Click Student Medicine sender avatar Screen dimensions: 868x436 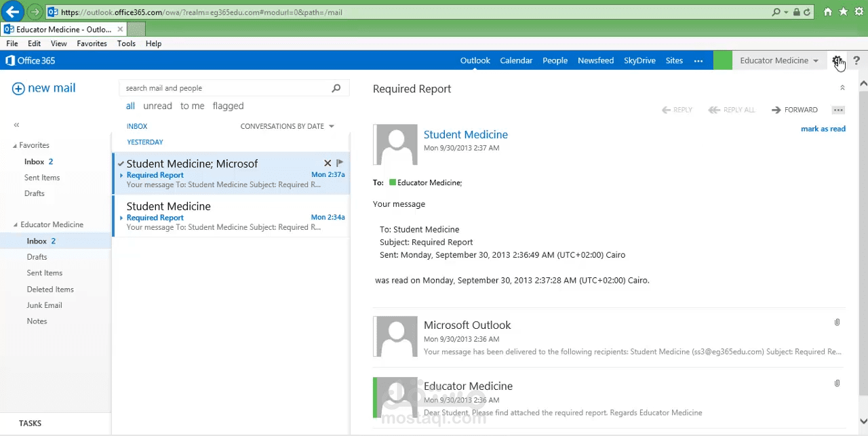(x=396, y=144)
